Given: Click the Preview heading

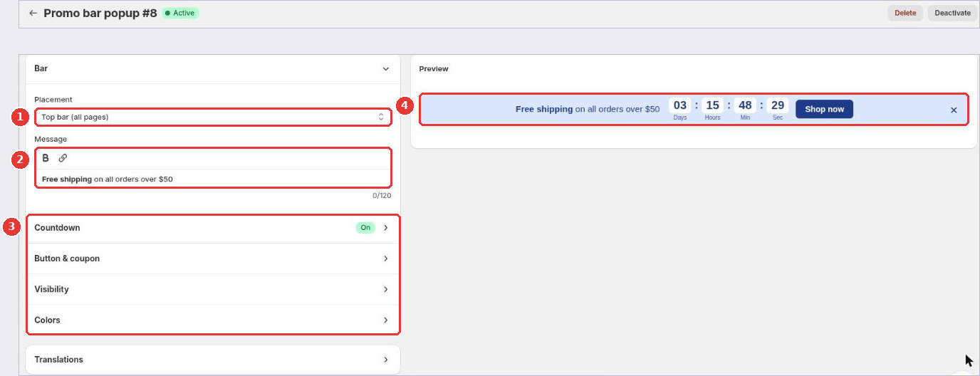Looking at the screenshot, I should (x=434, y=69).
